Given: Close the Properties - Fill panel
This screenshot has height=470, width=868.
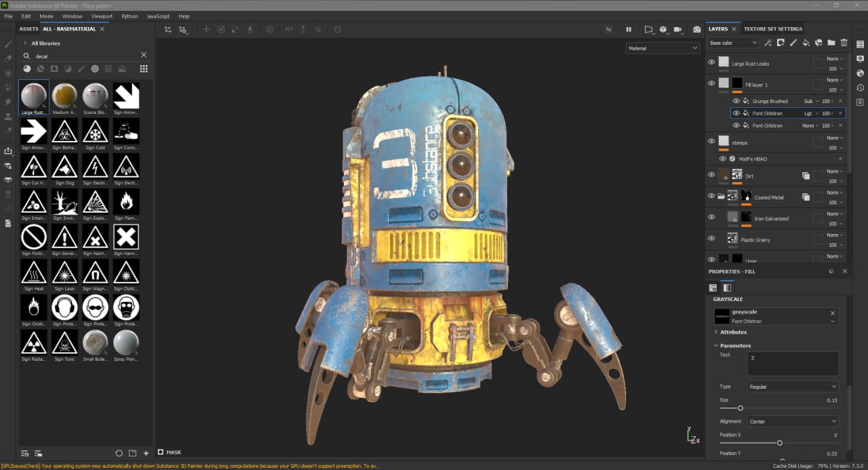Looking at the screenshot, I should [x=845, y=271].
